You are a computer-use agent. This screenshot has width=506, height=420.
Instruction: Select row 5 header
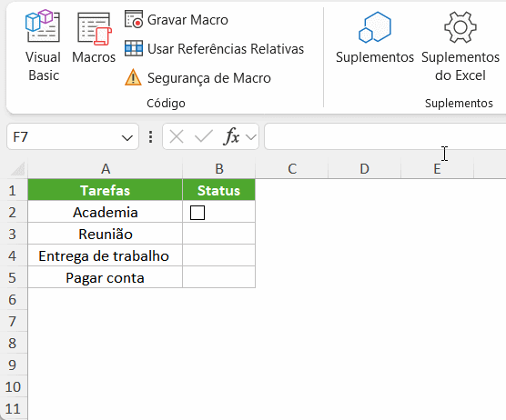point(14,277)
